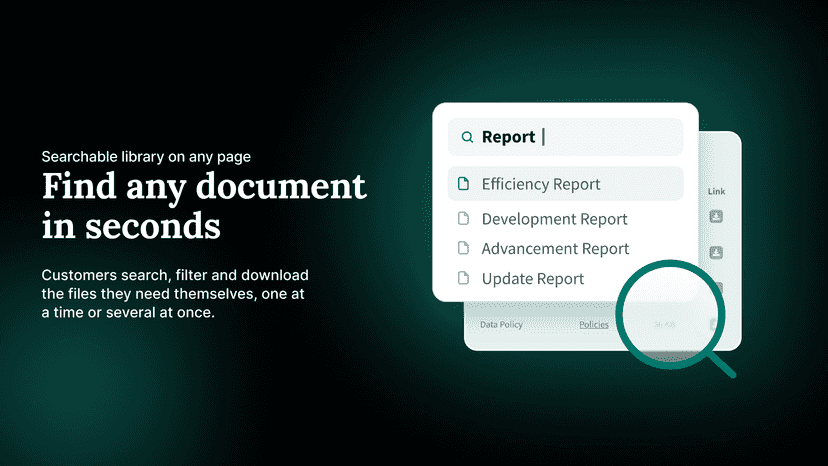
Task: Click the Update Report document icon
Action: point(463,278)
